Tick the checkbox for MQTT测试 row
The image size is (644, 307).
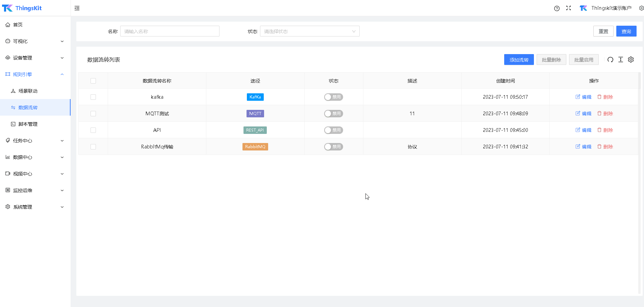[x=93, y=114]
